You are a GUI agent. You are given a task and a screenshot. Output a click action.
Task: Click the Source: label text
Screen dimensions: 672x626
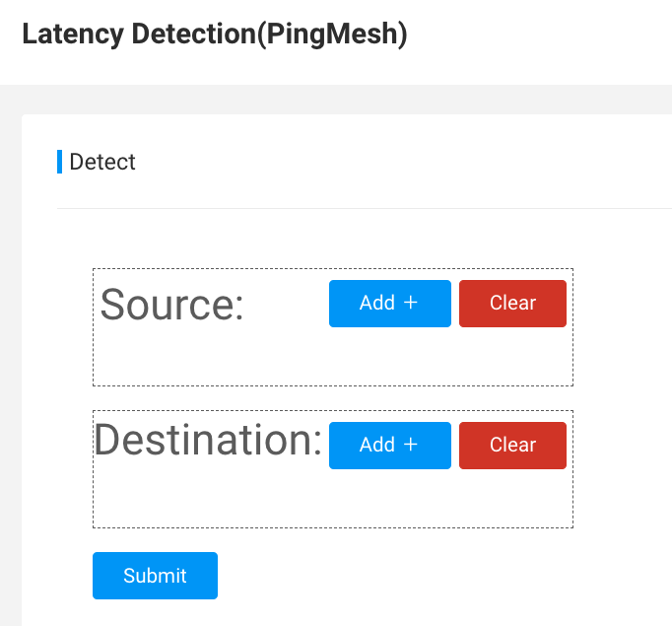(171, 305)
